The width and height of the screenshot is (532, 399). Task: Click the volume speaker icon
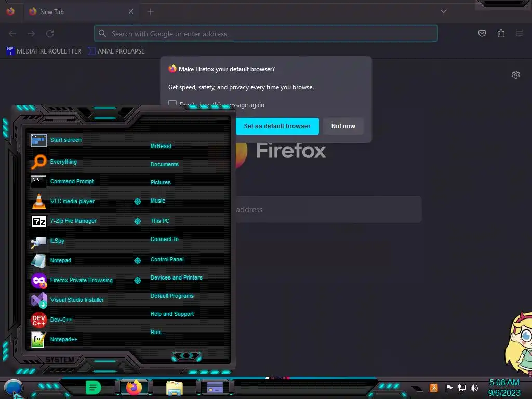tap(474, 388)
